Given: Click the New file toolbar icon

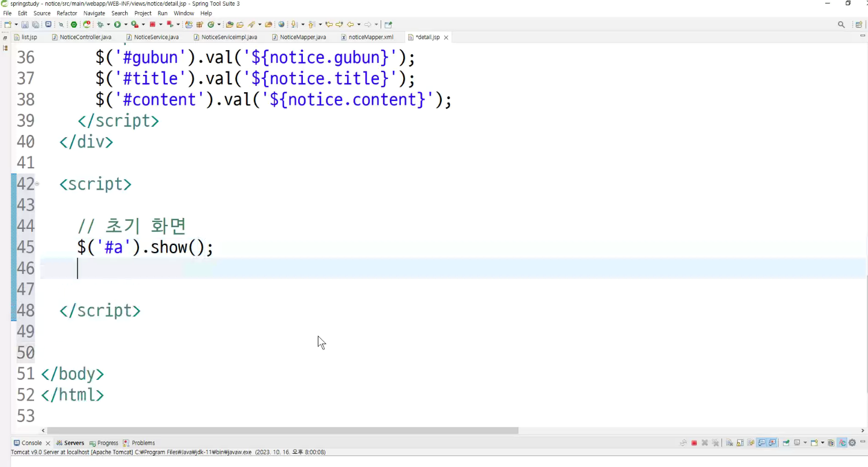Looking at the screenshot, I should pyautogui.click(x=7, y=25).
